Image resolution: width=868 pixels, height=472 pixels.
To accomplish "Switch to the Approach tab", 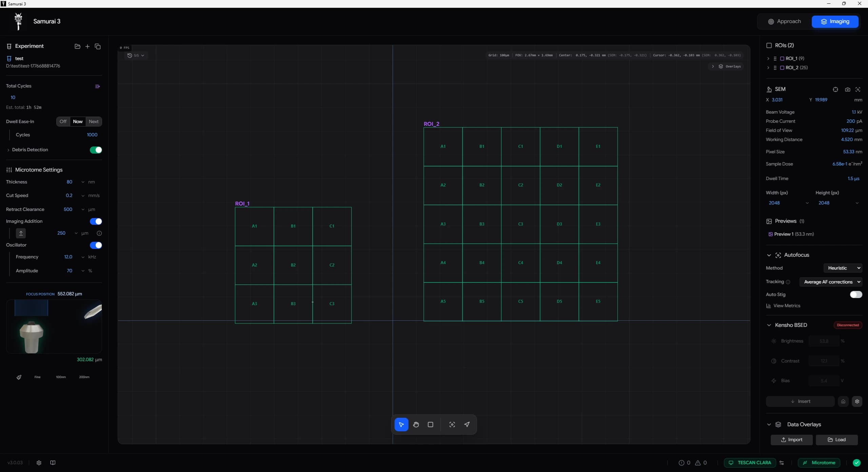I will (785, 21).
